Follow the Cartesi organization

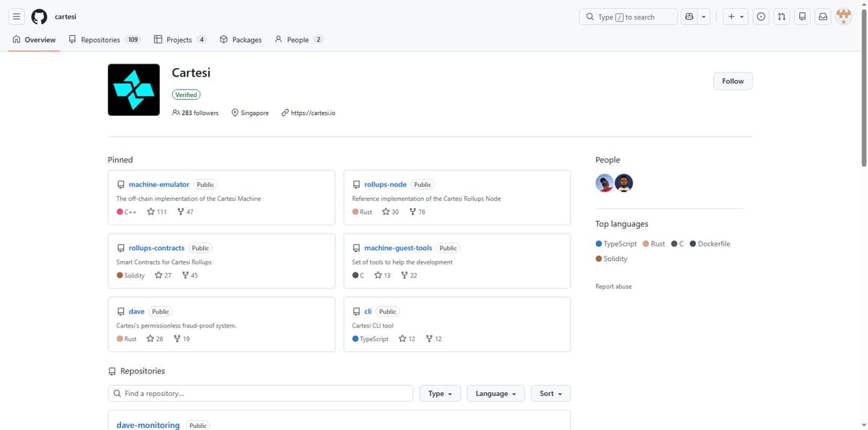coord(733,81)
